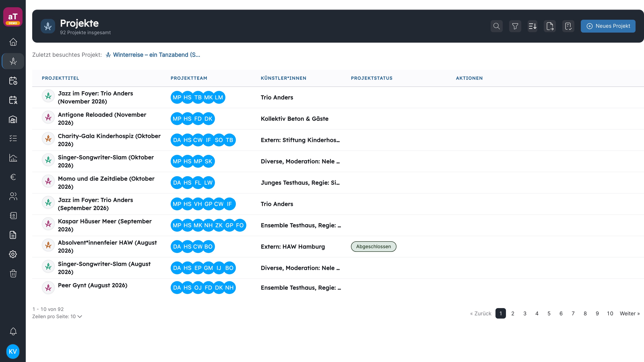Viewport: 644px width, 362px height.
Task: Open the sort order icon in header
Action: click(533, 26)
